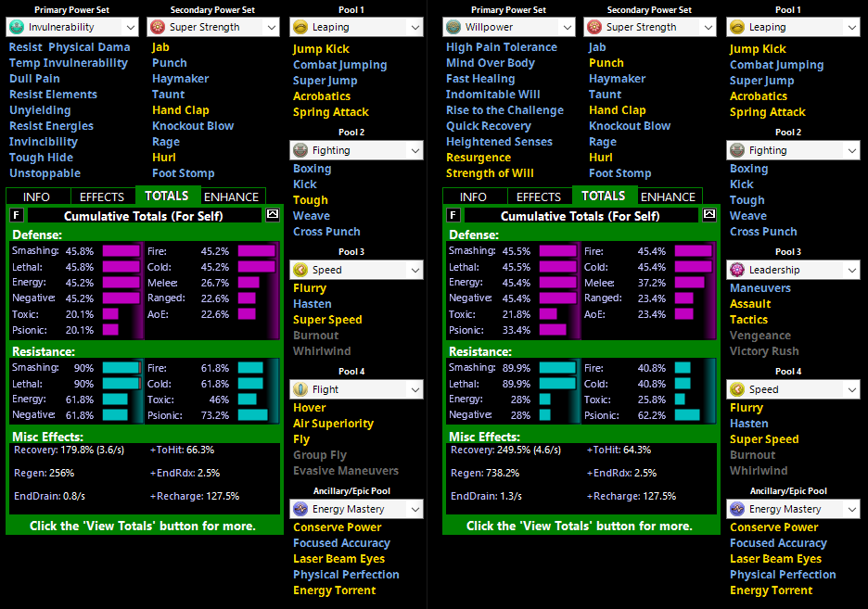Click the Willpower primary power set icon

453,27
